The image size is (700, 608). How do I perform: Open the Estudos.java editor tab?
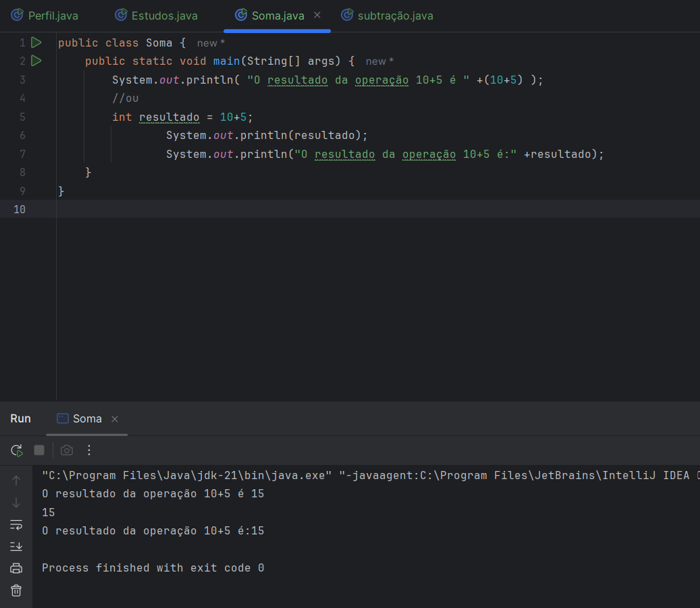(x=156, y=16)
